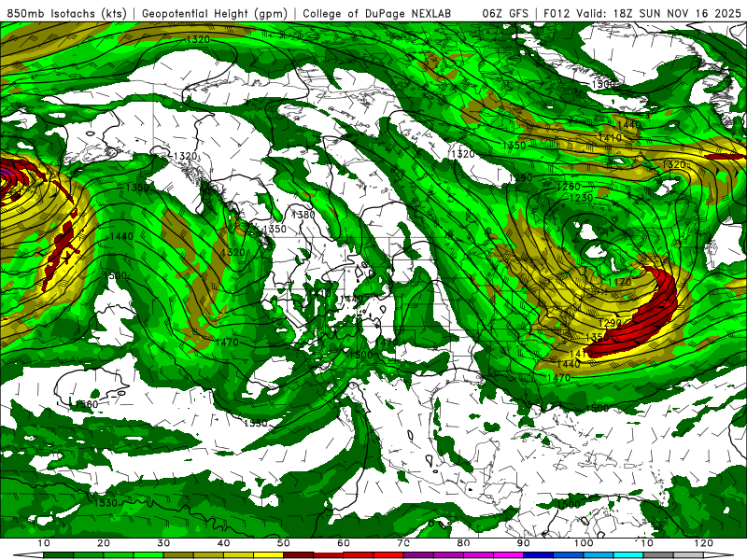This screenshot has width=747, height=560.
Task: Click the "College of DuPage NEXLAB" header text
Action: pos(377,13)
